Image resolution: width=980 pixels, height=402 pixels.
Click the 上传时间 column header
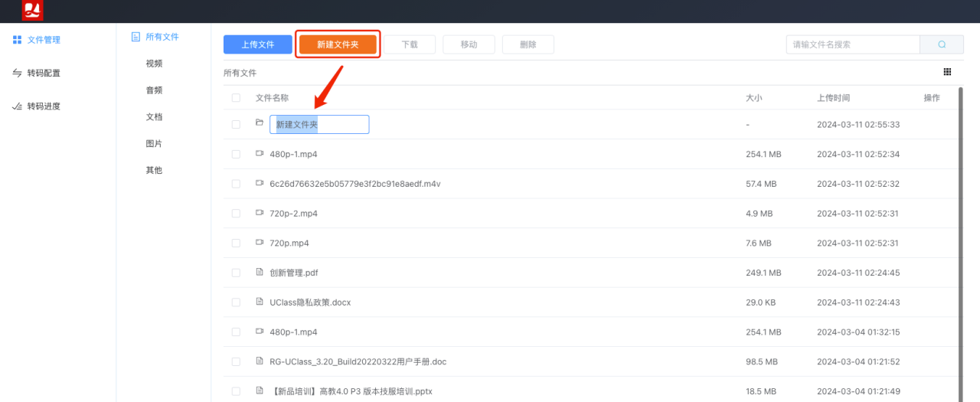tap(833, 98)
